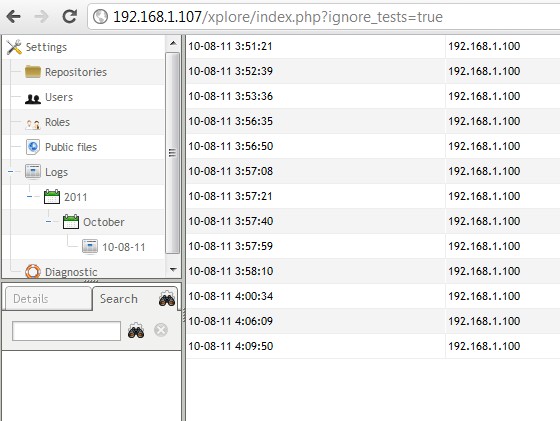Click binoculars icon on Search tab

[x=167, y=299]
